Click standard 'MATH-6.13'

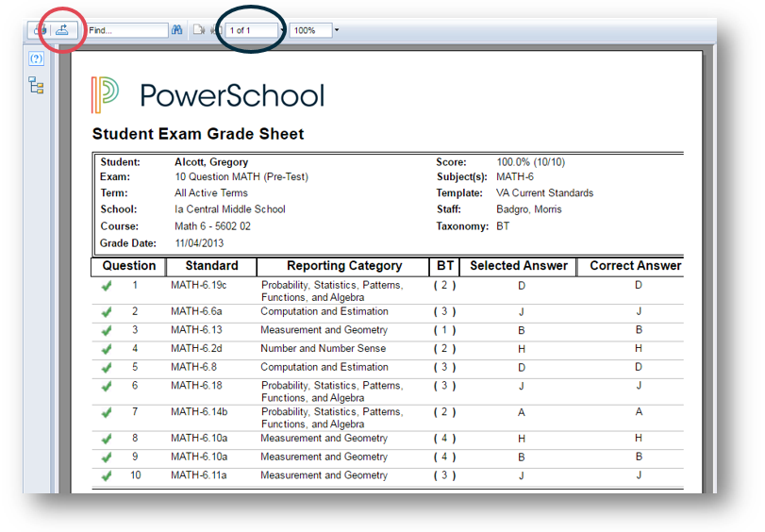click(196, 330)
